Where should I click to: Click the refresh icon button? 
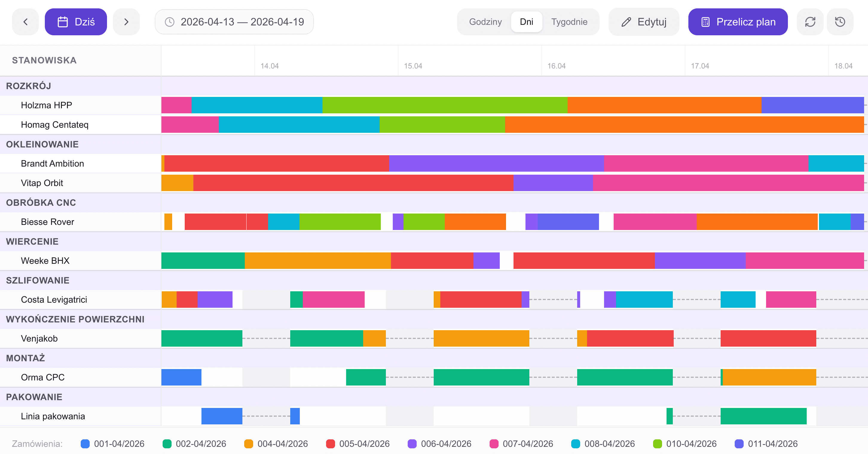[810, 22]
